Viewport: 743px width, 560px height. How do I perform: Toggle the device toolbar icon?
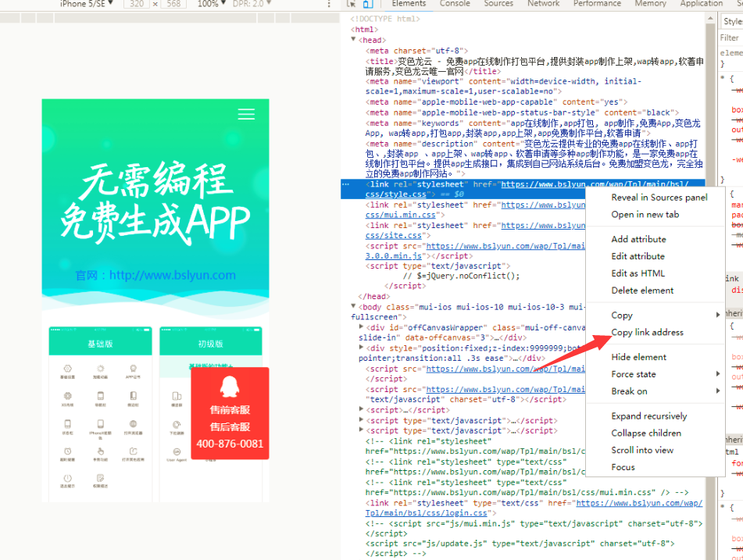(x=368, y=4)
